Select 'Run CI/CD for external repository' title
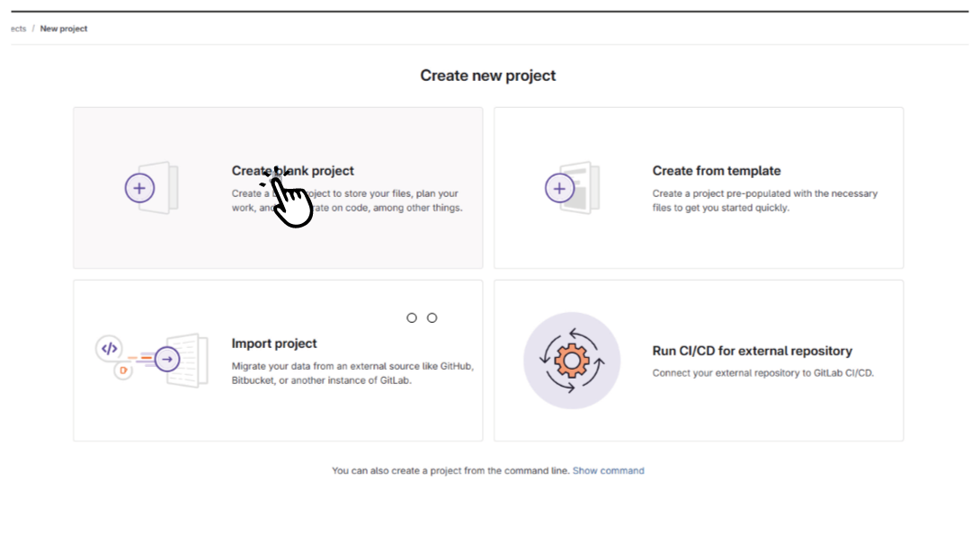The width and height of the screenshot is (980, 536). tap(752, 351)
